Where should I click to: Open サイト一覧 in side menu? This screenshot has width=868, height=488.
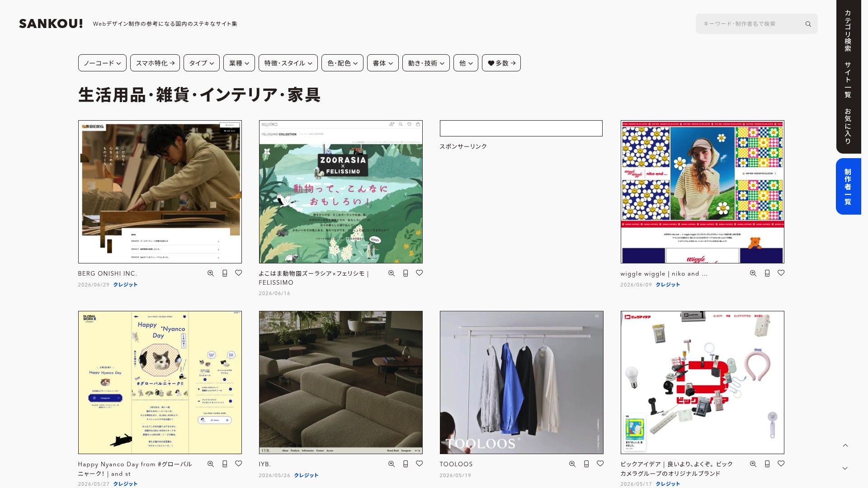(848, 80)
